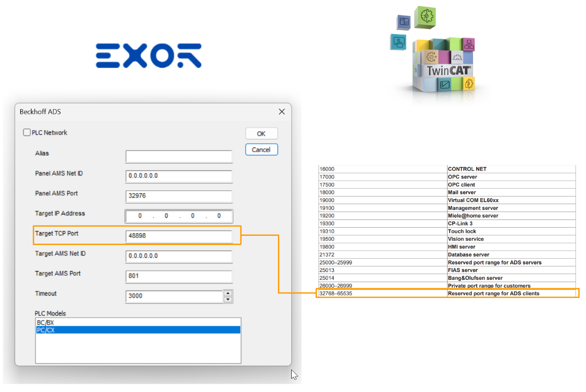The height and width of the screenshot is (392, 586).
Task: Click the Reserved port range for ADS clients row
Action: [x=447, y=293]
